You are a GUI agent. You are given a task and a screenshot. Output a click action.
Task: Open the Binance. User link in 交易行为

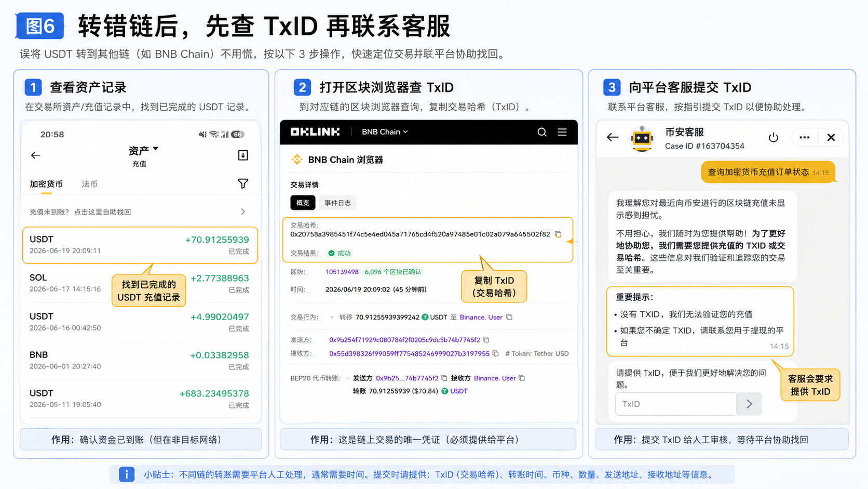[x=481, y=317]
